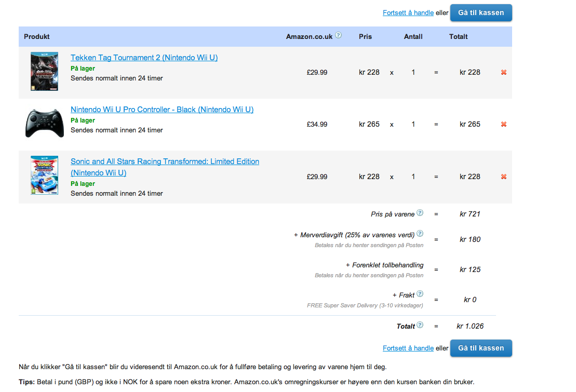Click quantity 1 in Pro Controller row
The width and height of the screenshot is (576, 392).
(x=413, y=124)
